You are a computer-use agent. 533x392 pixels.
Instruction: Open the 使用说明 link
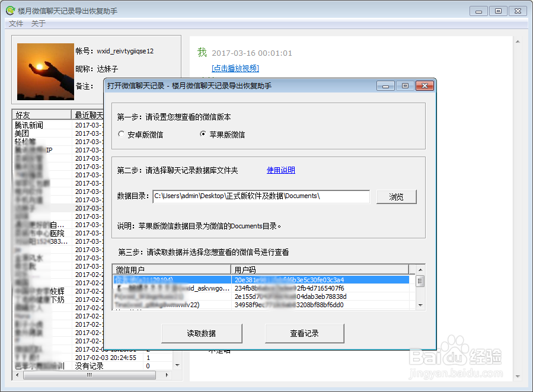[281, 170]
